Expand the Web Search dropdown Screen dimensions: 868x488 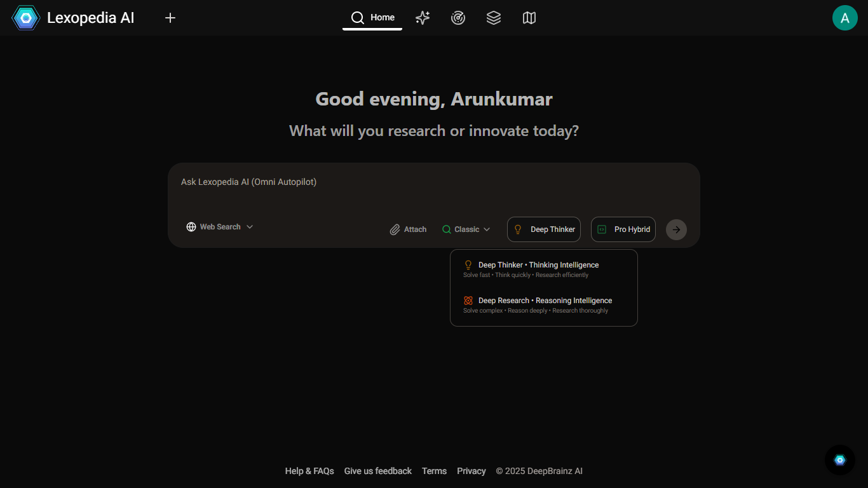click(220, 227)
